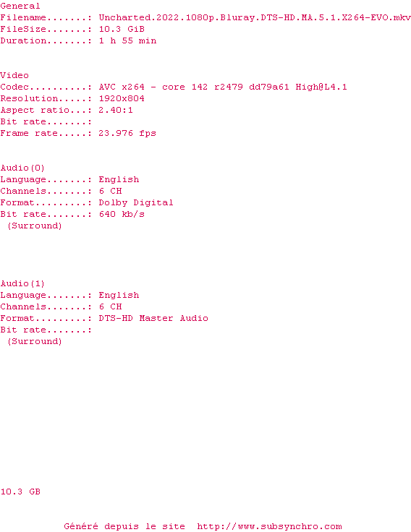Click the Audio(0) section heading
The width and height of the screenshot is (411, 532).
22,168
